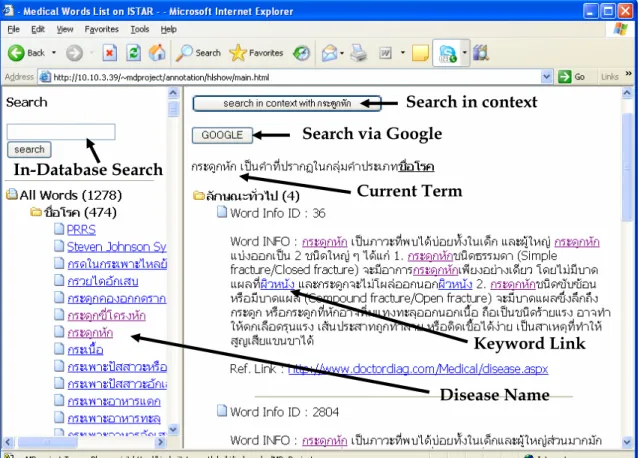Open the doctordiag.com reference link
Screen dimensions: 640x458
tap(418, 369)
